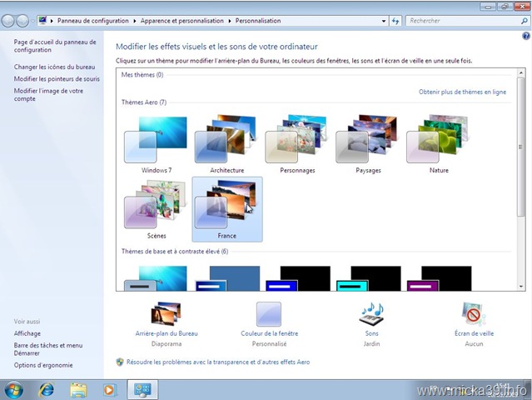The image size is (532, 400).
Task: Open Couleur de la fenêtre swatch
Action: click(269, 314)
